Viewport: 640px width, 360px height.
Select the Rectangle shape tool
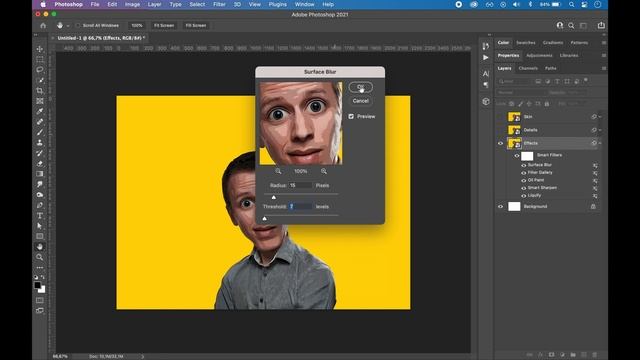[x=40, y=236]
